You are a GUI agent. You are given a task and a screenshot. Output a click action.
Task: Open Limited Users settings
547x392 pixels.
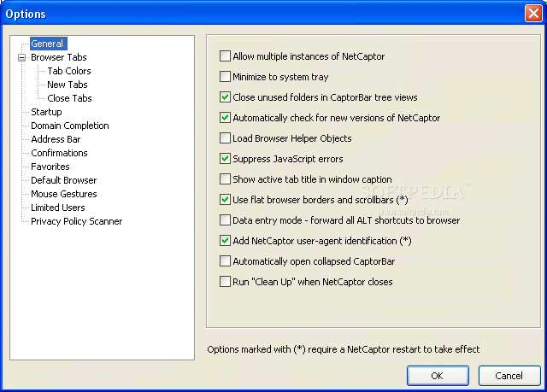pos(58,208)
